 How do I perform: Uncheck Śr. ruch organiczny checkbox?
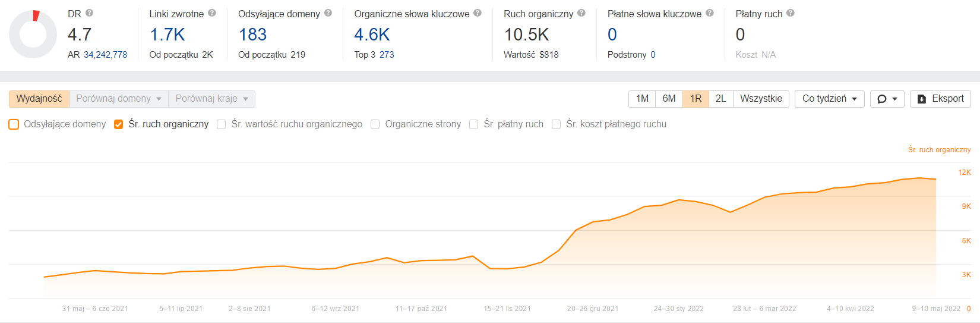pos(119,124)
